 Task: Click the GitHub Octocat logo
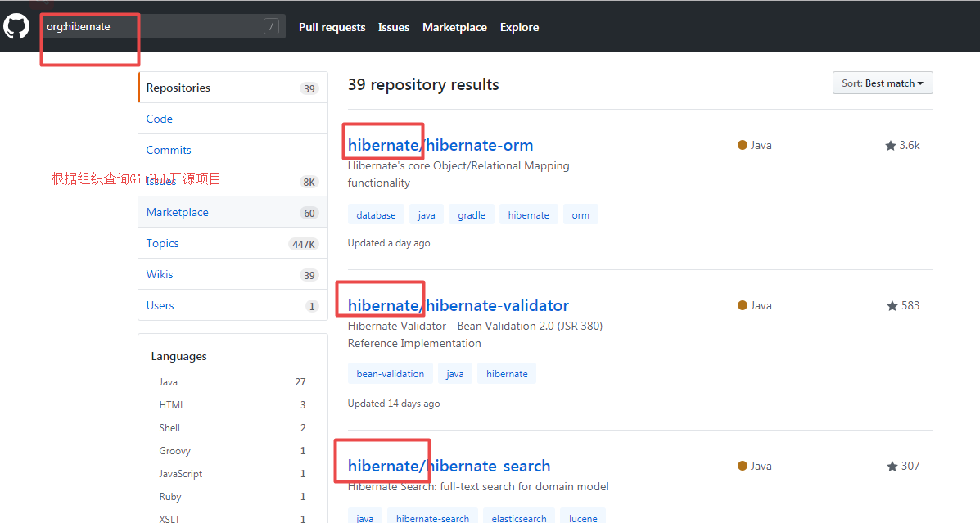point(16,27)
